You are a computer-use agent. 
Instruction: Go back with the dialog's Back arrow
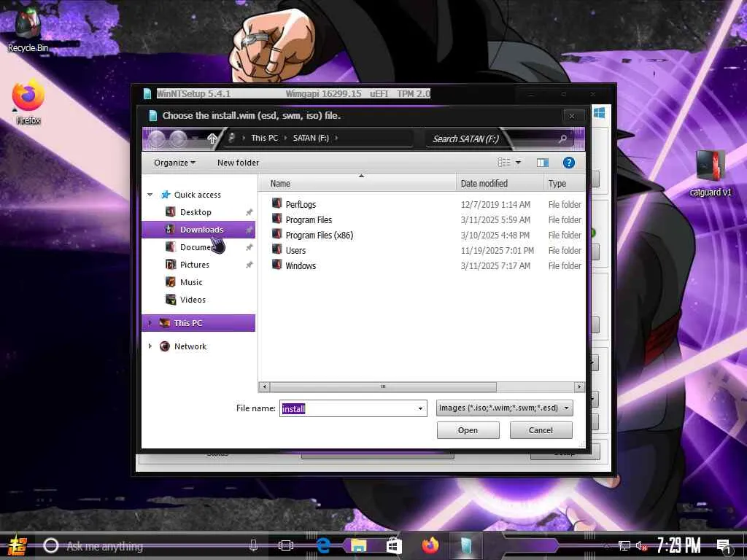(157, 139)
